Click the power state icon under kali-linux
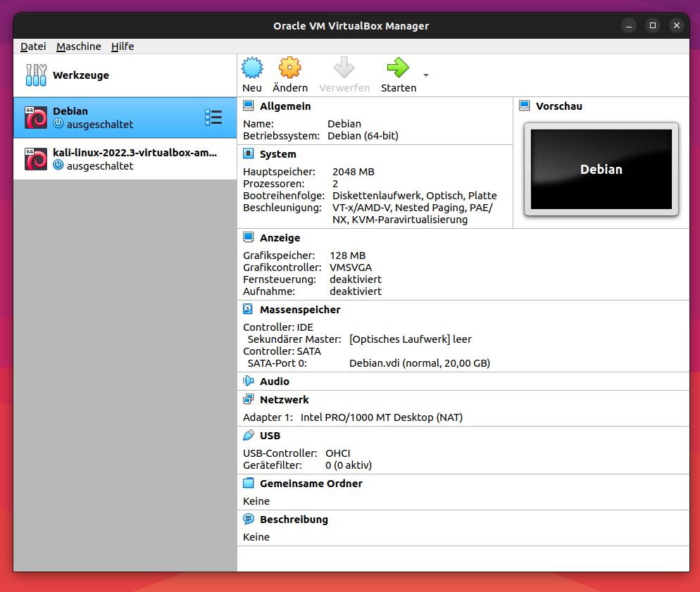The width and height of the screenshot is (700, 592). point(58,165)
